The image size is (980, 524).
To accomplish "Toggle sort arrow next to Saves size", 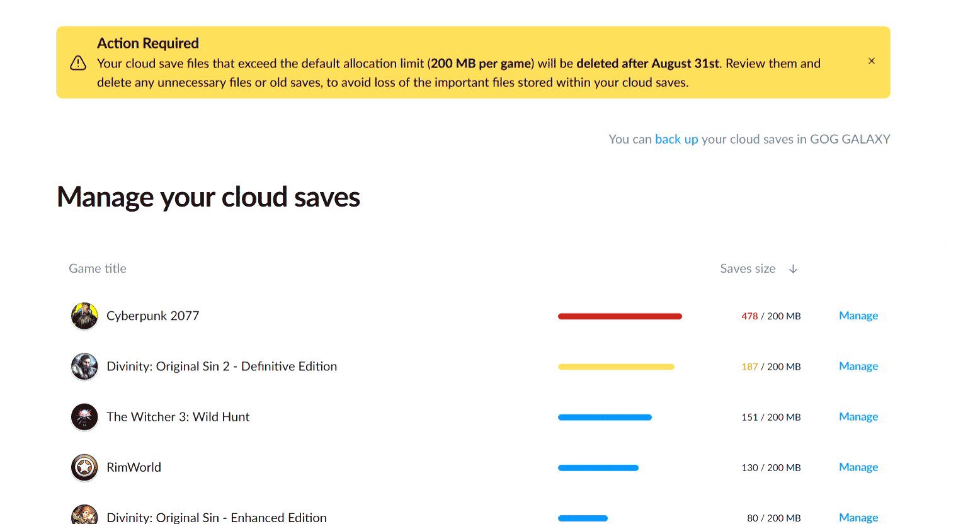I will 794,269.
